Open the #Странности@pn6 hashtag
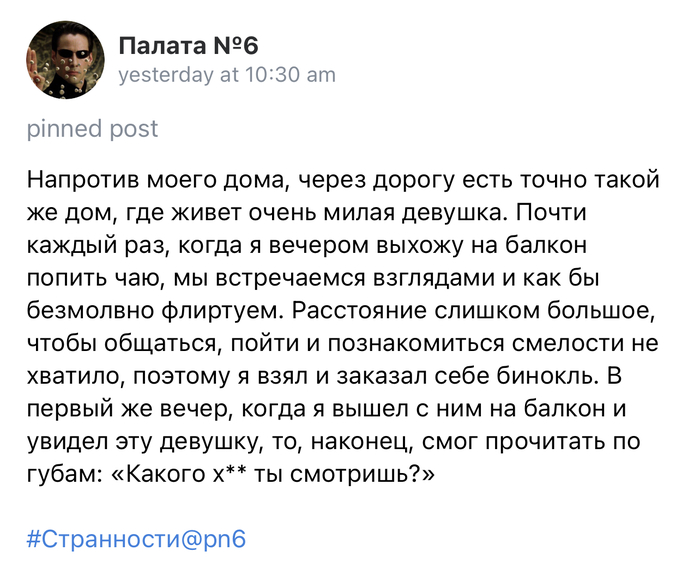Screen dimensions: 700x575 [x=136, y=539]
